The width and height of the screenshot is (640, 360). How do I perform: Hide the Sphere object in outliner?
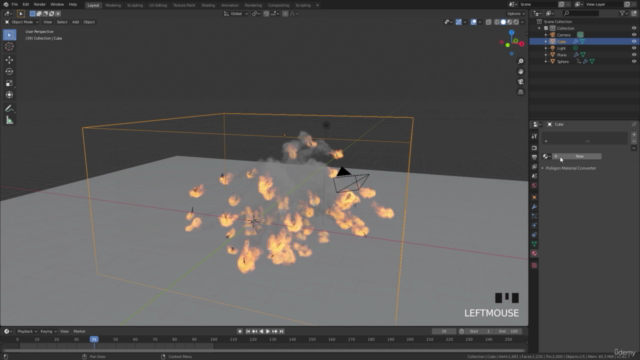pyautogui.click(x=634, y=61)
